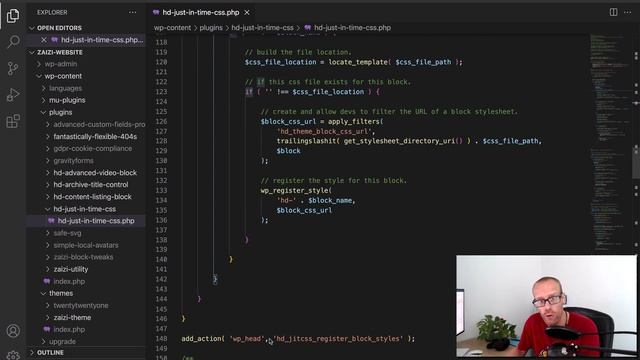The width and height of the screenshot is (640, 360).
Task: Expand the hd-archive-title-control folder
Action: tap(91, 184)
